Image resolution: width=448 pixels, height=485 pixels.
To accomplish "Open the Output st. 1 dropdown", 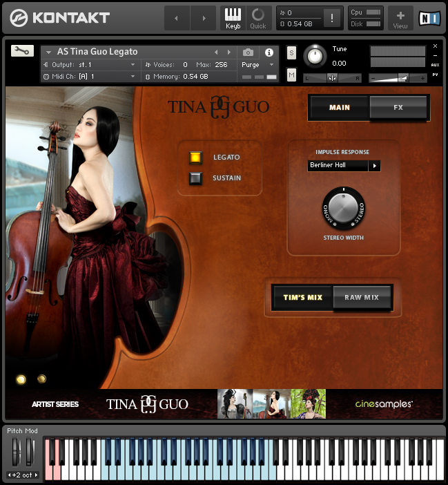I will pyautogui.click(x=90, y=65).
